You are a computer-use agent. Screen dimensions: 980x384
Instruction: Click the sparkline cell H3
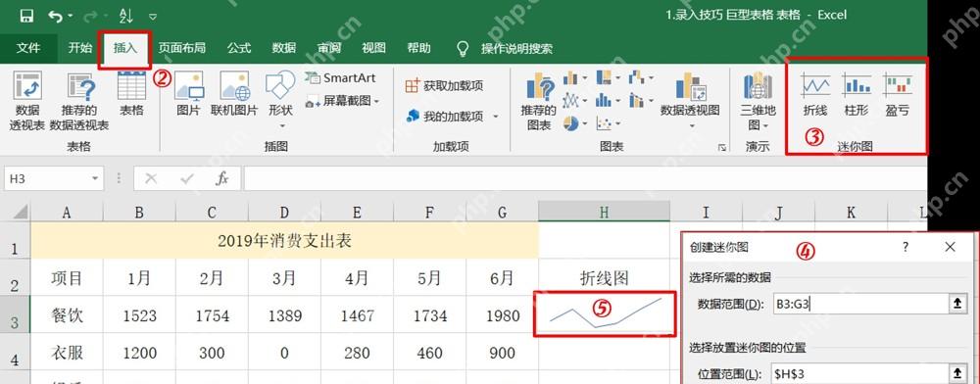coord(605,314)
